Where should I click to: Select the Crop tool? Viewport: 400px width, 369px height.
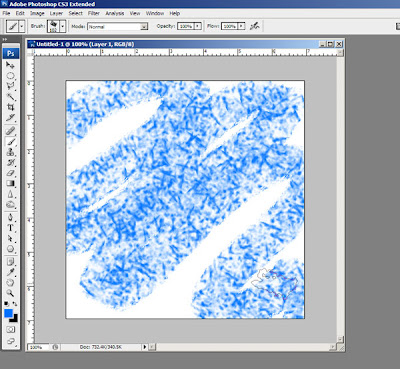10,107
